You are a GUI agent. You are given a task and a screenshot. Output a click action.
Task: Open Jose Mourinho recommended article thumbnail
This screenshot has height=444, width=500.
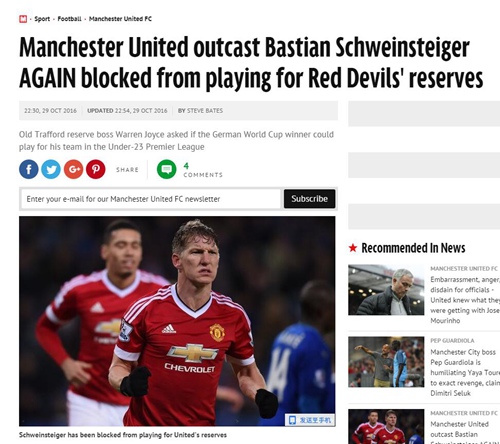click(386, 290)
